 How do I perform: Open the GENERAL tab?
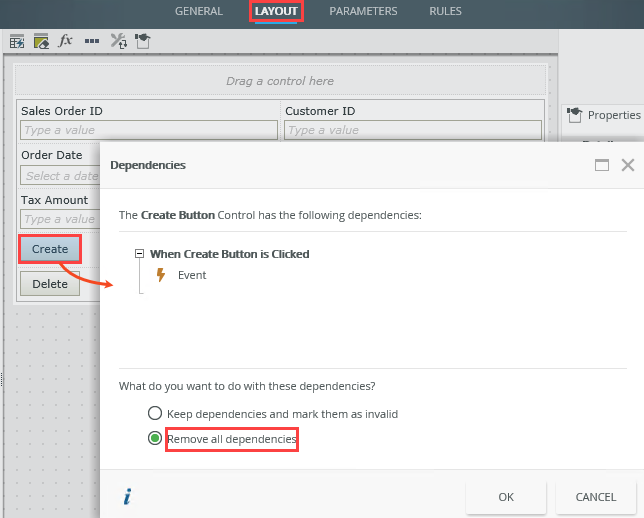tap(199, 11)
